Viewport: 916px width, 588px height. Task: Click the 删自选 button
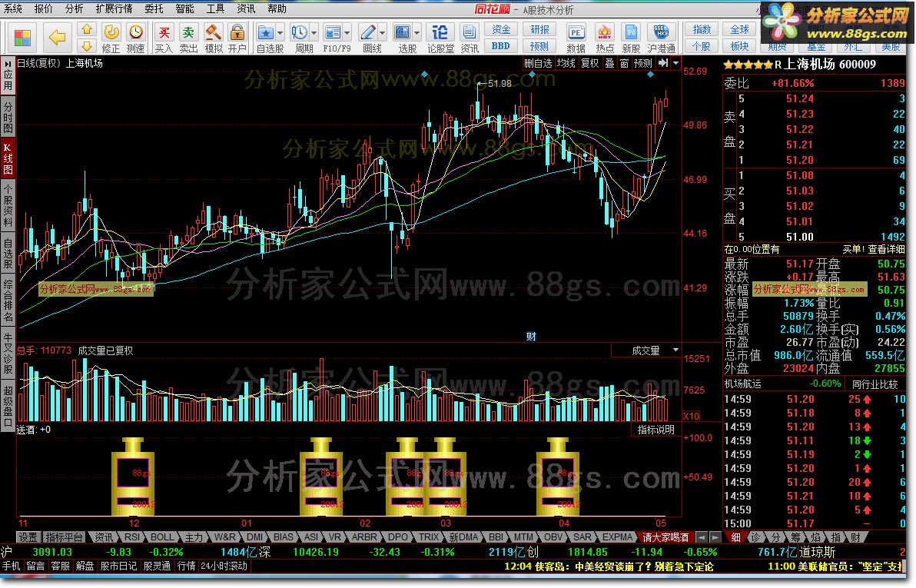coord(538,63)
